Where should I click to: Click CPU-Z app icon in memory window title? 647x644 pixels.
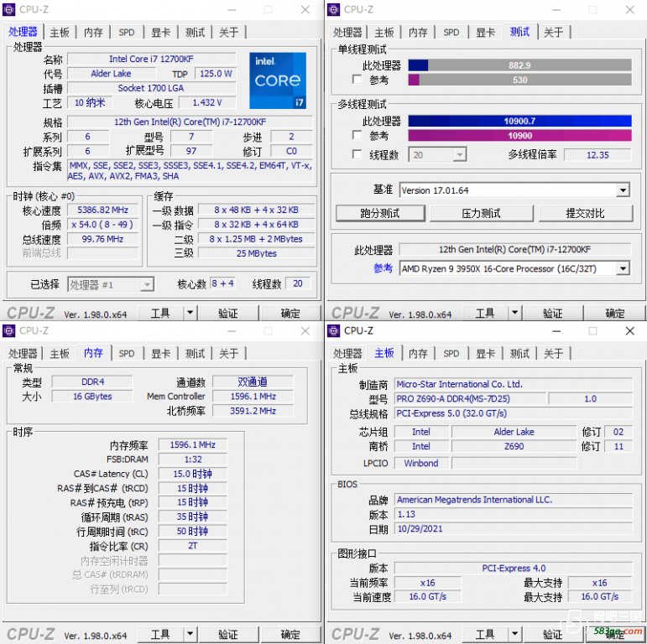pos(8,330)
